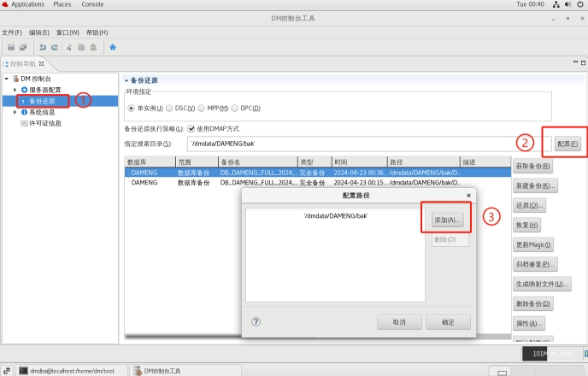Click the redo arrow toolbar icon
Viewport: 588px width, 376px height.
(x=54, y=47)
